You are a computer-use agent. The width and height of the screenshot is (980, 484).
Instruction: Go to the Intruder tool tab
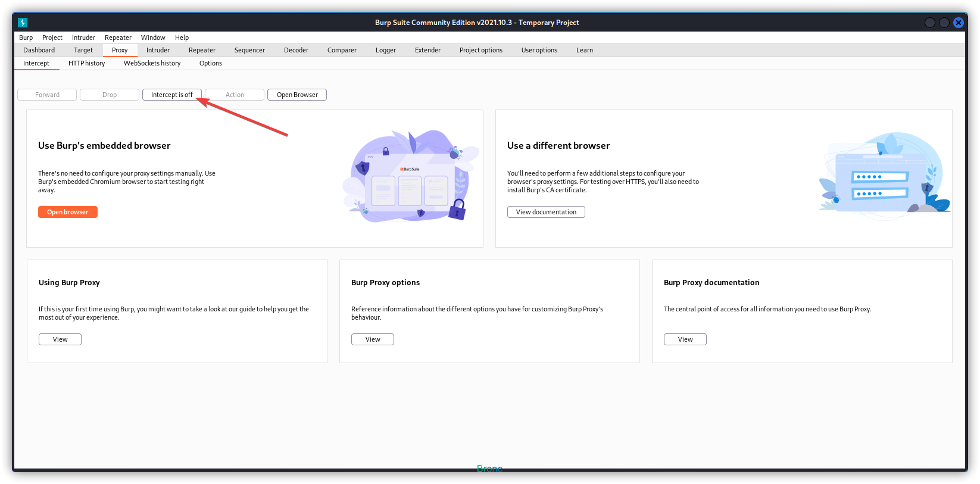point(158,50)
